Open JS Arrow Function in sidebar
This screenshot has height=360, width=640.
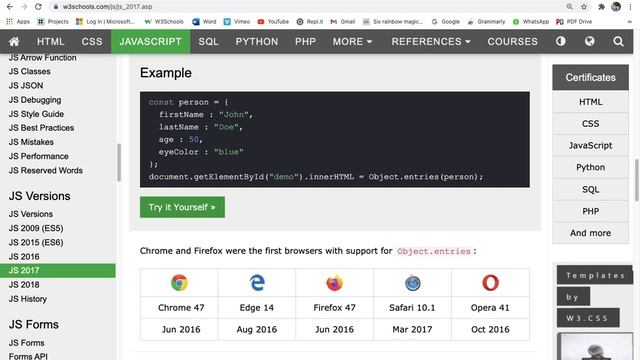click(x=42, y=58)
